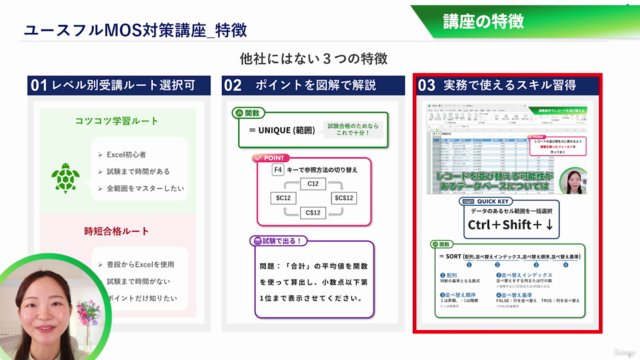Image resolution: width=640 pixels, height=360 pixels.
Task: Click the subtitle 他社にはない３つの特徴
Action: pyautogui.click(x=313, y=59)
